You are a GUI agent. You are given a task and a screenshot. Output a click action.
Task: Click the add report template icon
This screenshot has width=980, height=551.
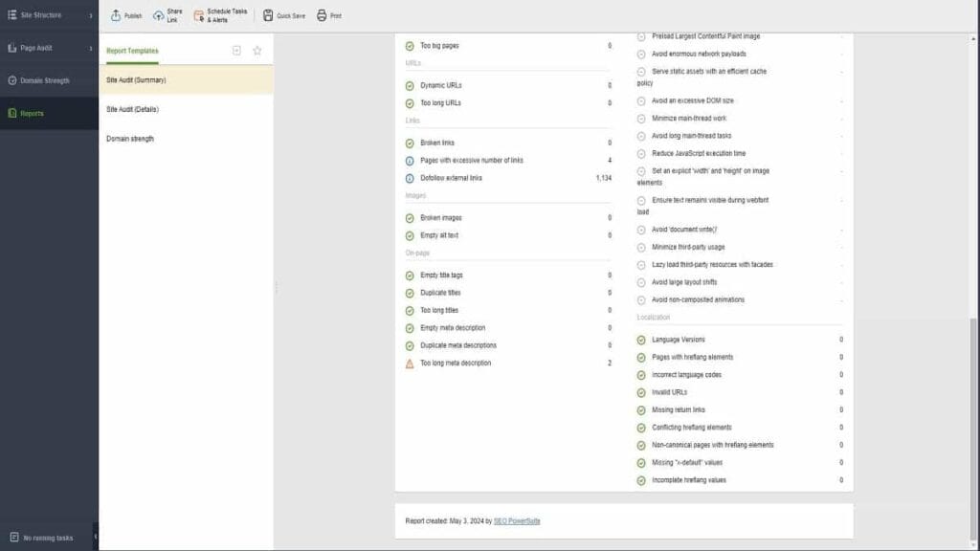click(236, 51)
